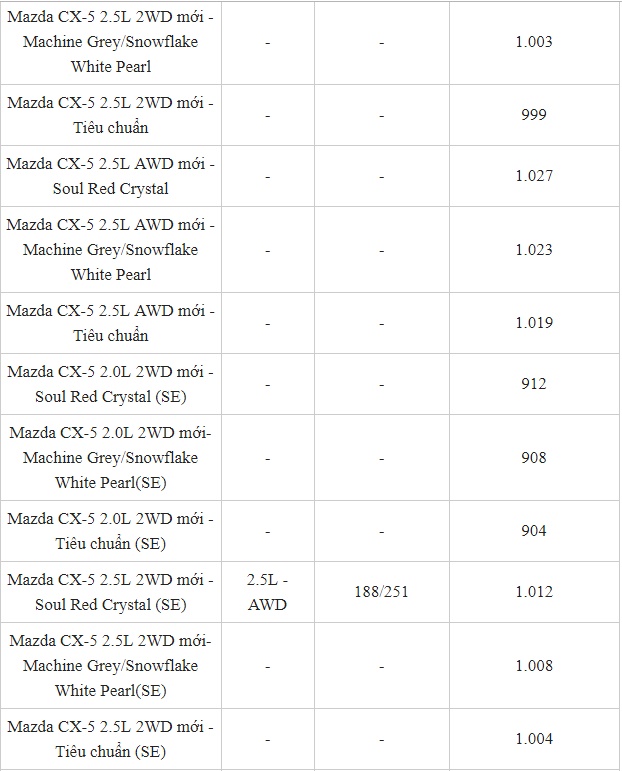Click the 1.004 price cell
The width and height of the screenshot is (622, 771).
coord(533,739)
